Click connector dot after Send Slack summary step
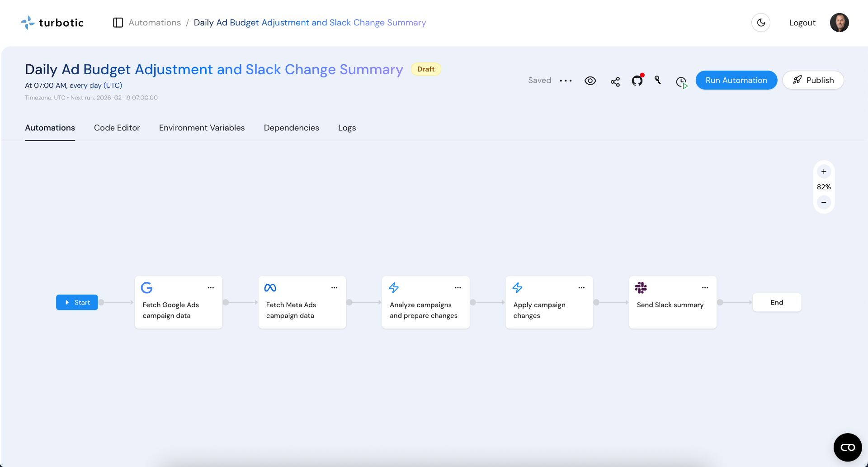This screenshot has width=868, height=467. (720, 302)
